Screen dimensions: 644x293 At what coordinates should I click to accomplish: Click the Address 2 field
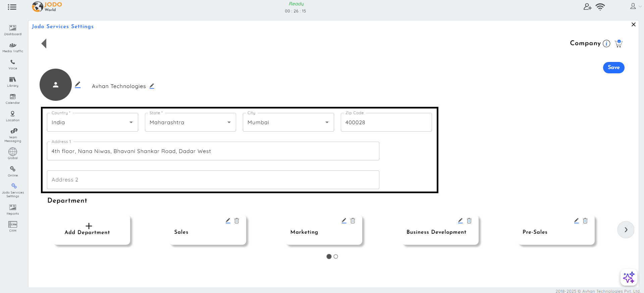pos(213,180)
